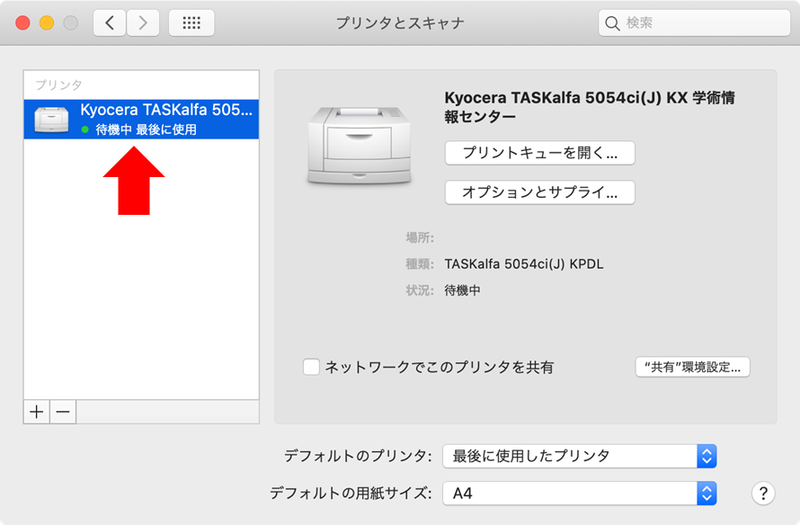
Task: Click the green status dot beside 待機中
Action: tap(85, 130)
